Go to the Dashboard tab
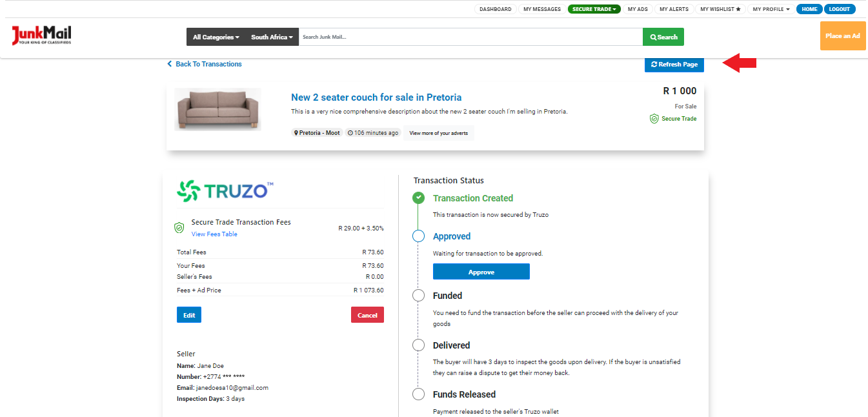Viewport: 868px width, 417px height. pyautogui.click(x=495, y=9)
